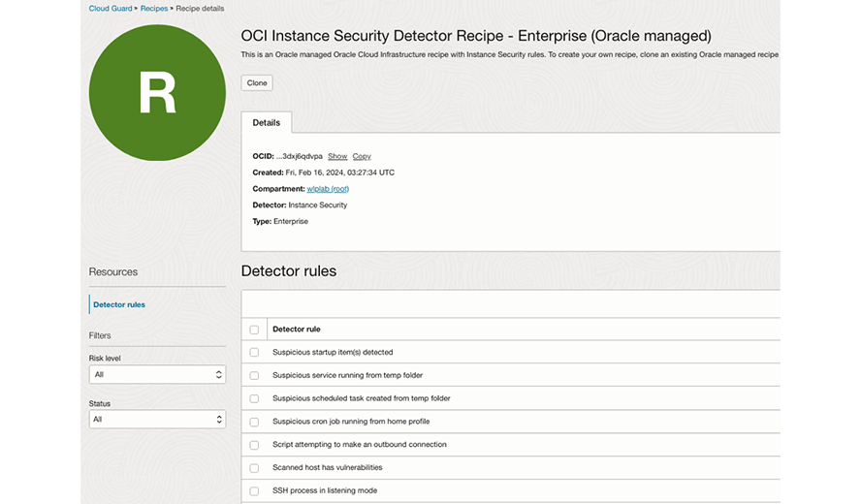This screenshot has width=861, height=504.
Task: Navigate to Cloud Guard breadcrumb
Action: (x=110, y=8)
